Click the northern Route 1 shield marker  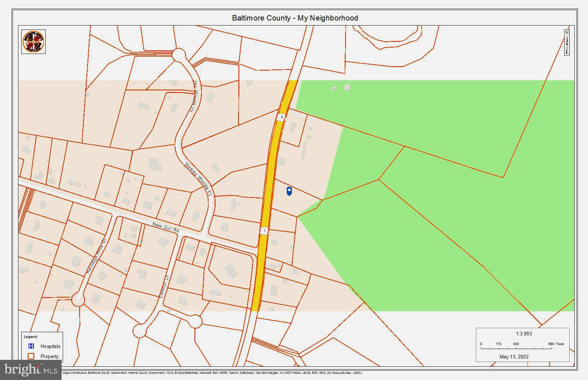(x=282, y=117)
